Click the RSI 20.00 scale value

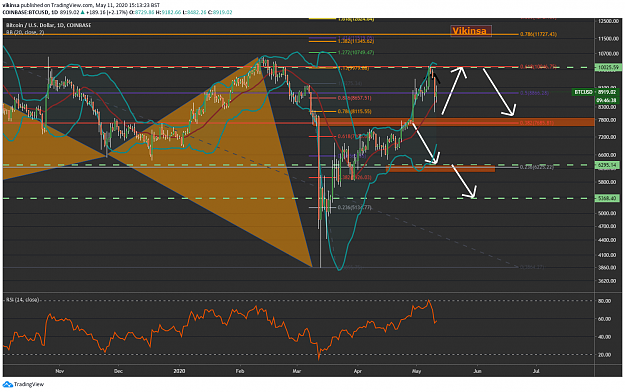pos(605,355)
